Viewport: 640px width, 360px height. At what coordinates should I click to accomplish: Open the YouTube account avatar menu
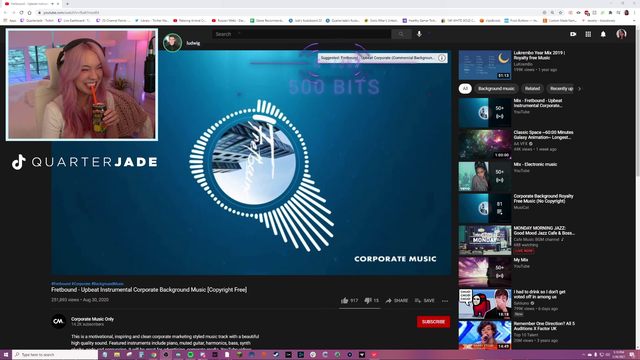tap(621, 34)
